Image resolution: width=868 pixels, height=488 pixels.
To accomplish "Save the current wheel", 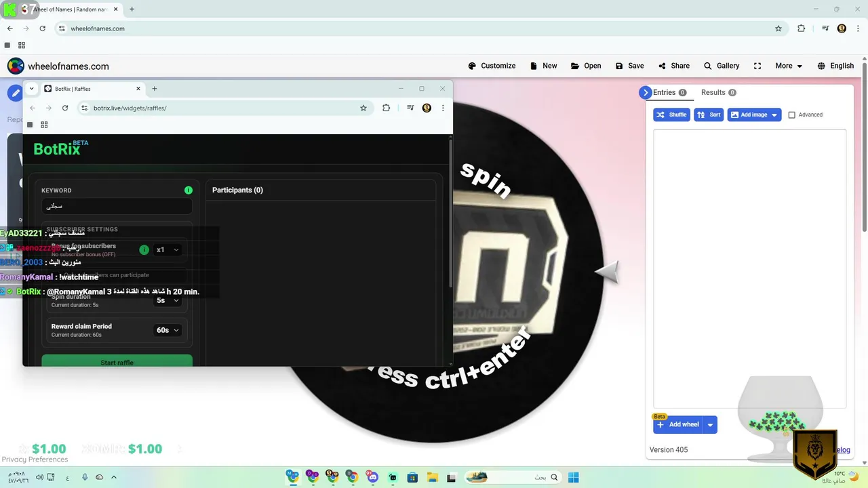I will [x=629, y=66].
